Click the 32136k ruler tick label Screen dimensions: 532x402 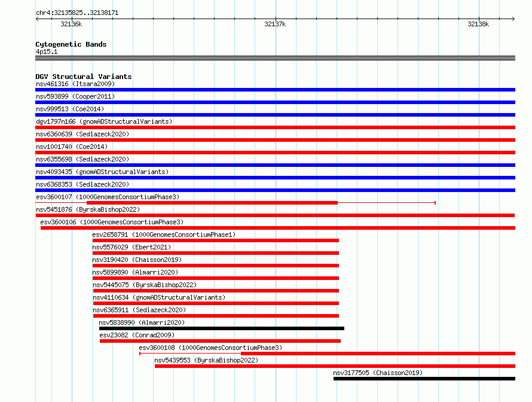point(71,24)
